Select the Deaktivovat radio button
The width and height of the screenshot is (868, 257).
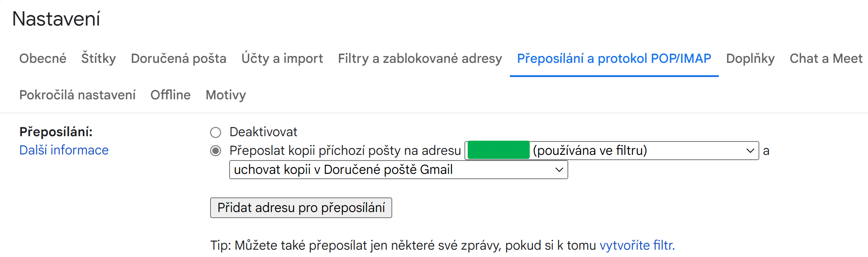coord(215,133)
